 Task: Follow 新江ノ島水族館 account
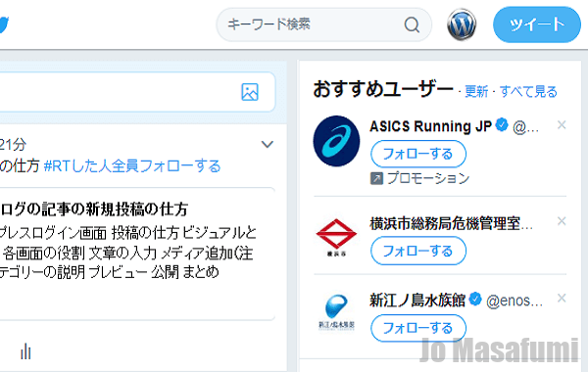tap(418, 328)
